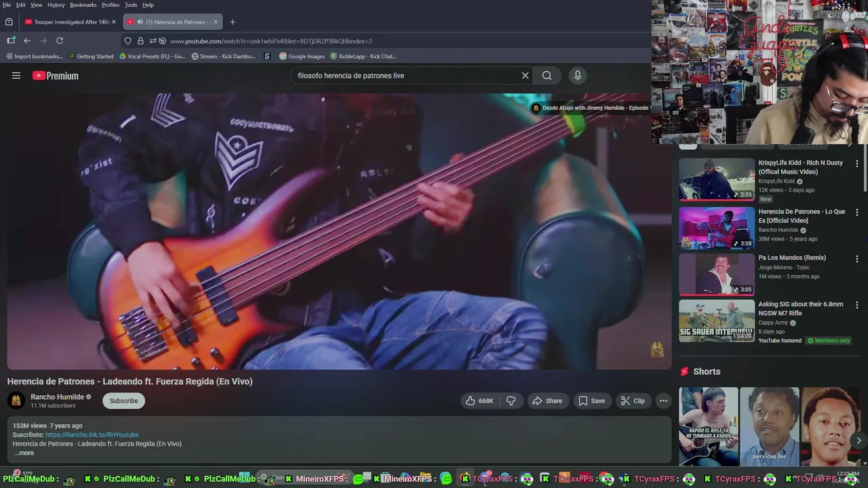868x488 pixels.
Task: Open options for Rich N Dusty video
Action: (857, 163)
